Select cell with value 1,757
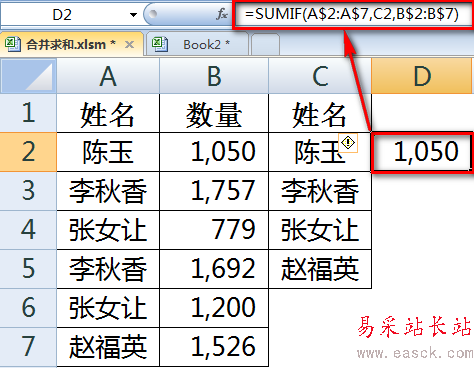 [x=214, y=191]
